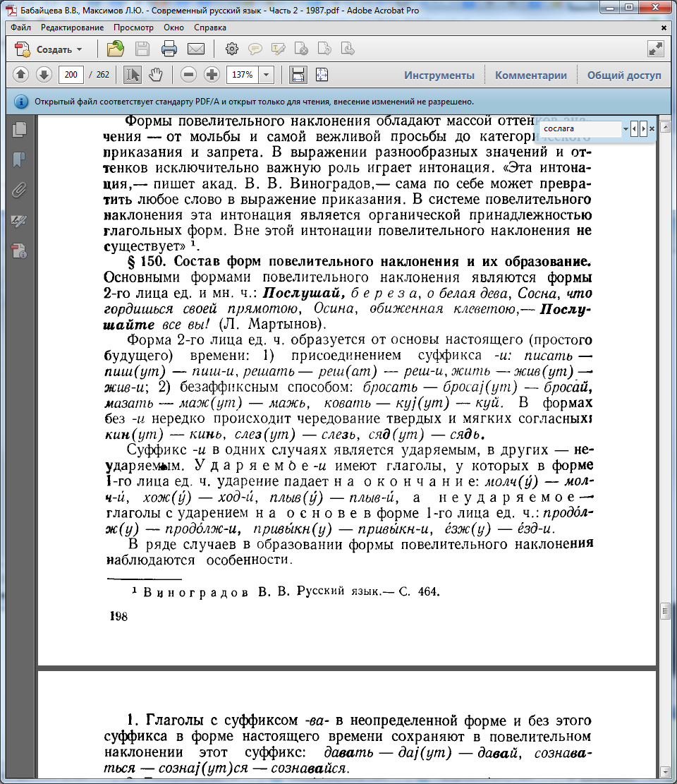Open the zoom percentage dropdown arrow
This screenshot has width=677, height=784.
click(267, 75)
